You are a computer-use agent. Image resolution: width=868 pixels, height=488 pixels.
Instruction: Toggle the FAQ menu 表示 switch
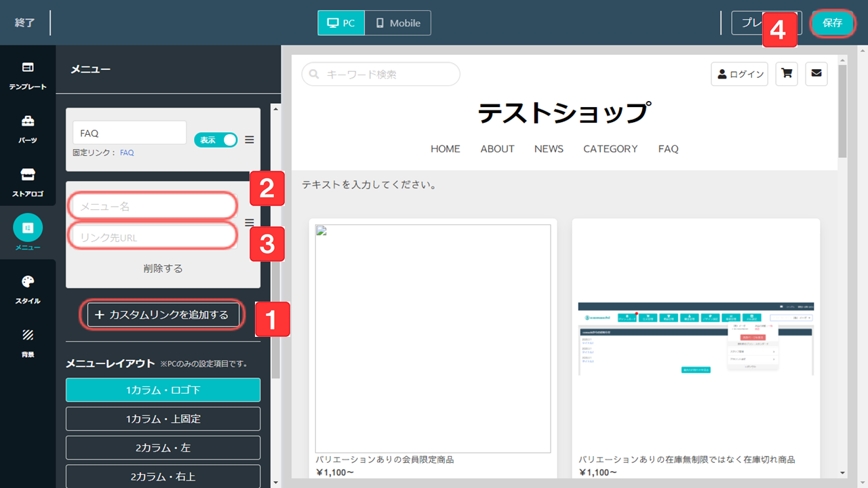[216, 140]
